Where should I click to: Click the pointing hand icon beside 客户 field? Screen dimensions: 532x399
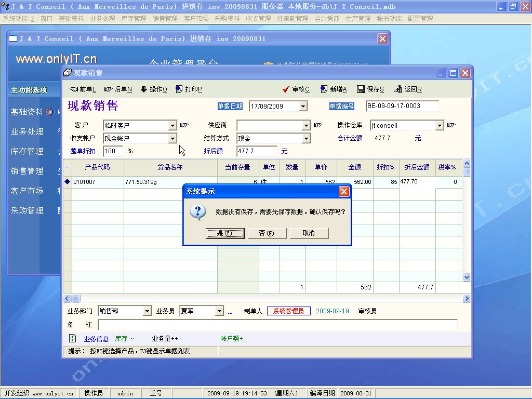(x=184, y=125)
